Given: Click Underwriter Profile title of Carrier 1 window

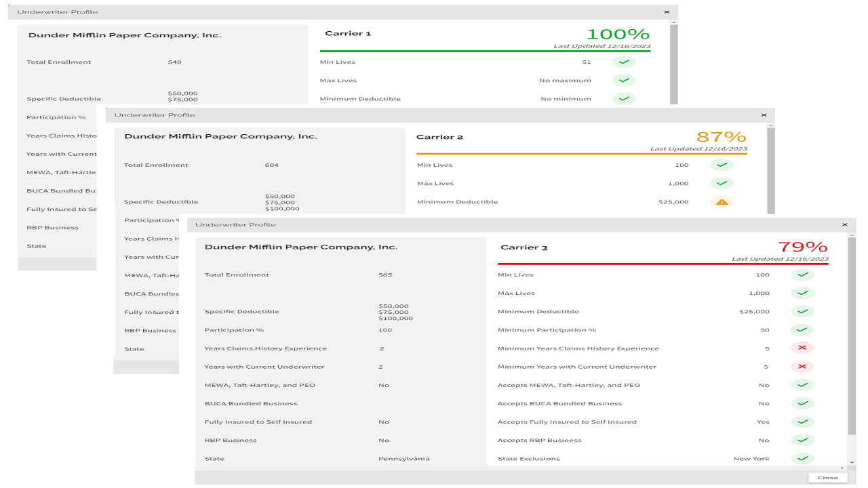Looking at the screenshot, I should (58, 12).
